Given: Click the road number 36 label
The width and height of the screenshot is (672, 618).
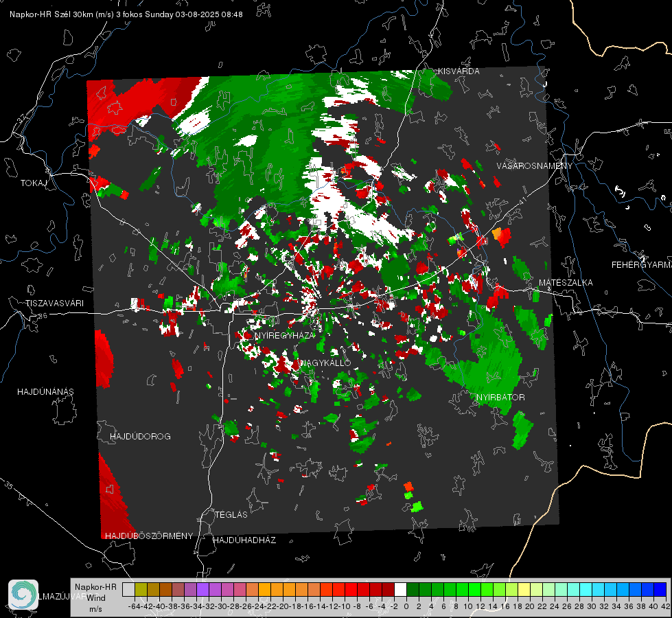Looking at the screenshot, I should 43,316.
